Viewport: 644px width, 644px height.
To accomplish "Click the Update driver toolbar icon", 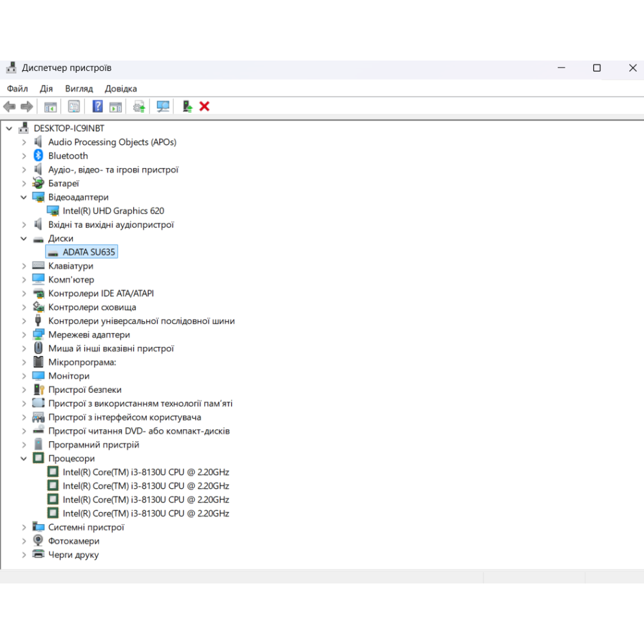I will (139, 106).
